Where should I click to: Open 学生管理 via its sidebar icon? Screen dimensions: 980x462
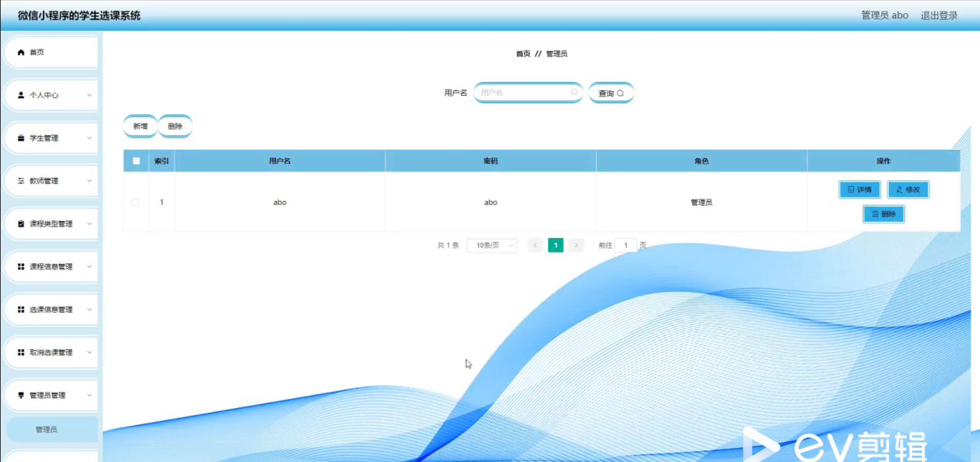pyautogui.click(x=19, y=138)
